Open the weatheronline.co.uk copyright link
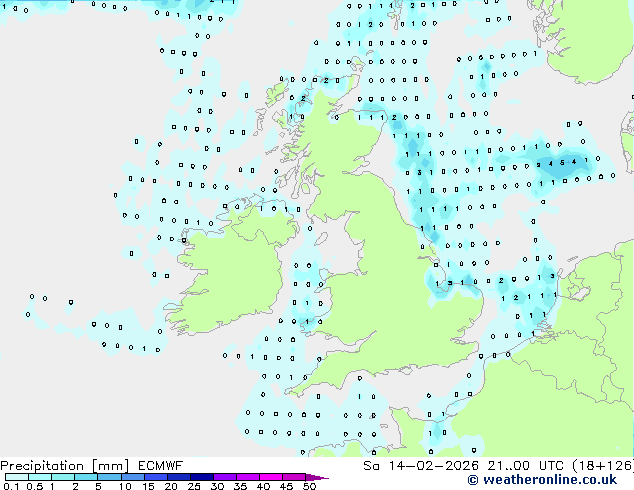Viewport: 634px width, 490px height. (x=542, y=480)
